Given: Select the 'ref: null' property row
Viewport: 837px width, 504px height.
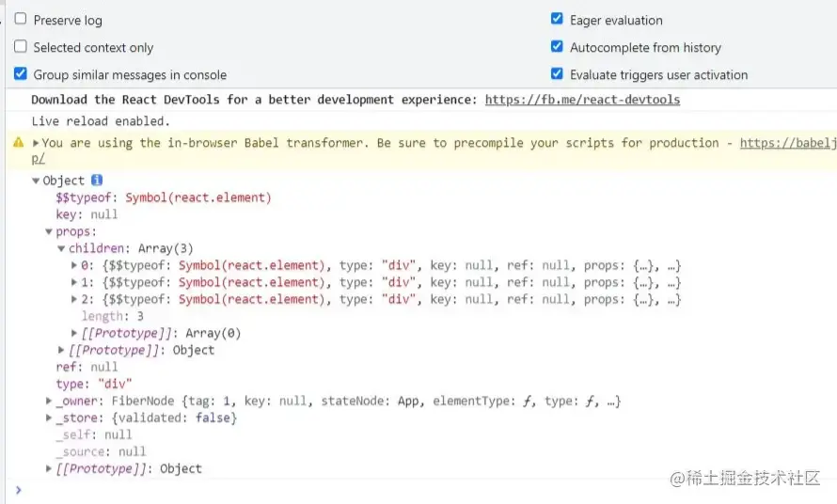Looking at the screenshot, I should click(x=87, y=367).
